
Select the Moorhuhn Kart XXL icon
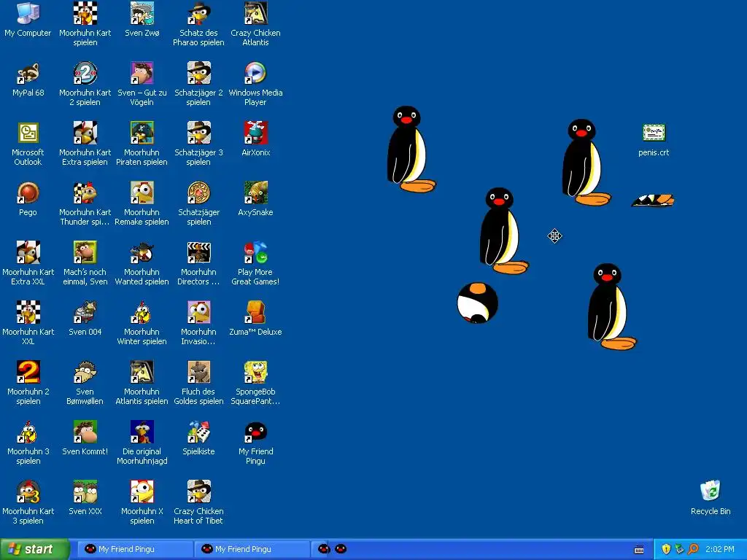coord(28,312)
